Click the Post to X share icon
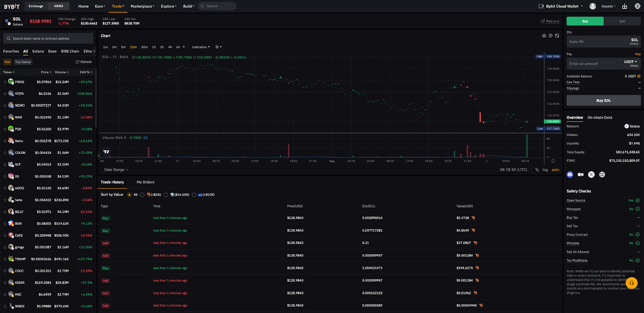Image resolution: width=644 pixels, height=313 pixels. [543, 21]
